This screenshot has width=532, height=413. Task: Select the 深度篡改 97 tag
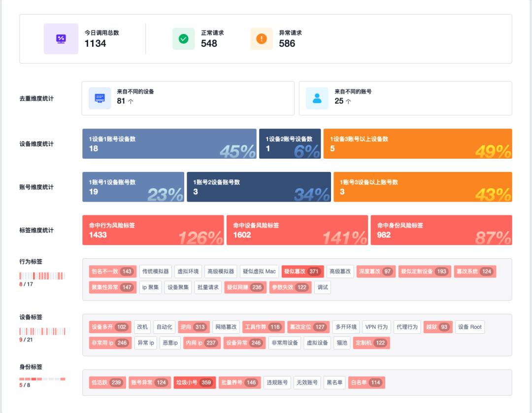pyautogui.click(x=376, y=272)
